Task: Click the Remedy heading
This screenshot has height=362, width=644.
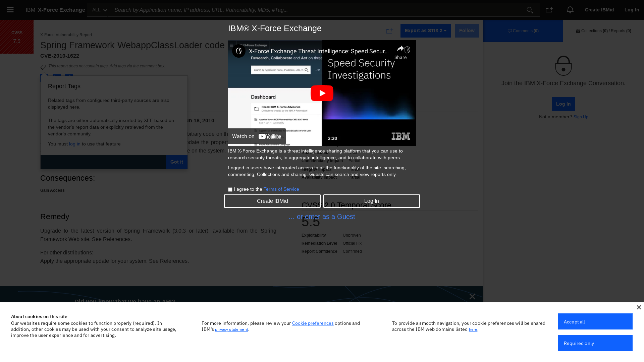Action: [x=55, y=217]
